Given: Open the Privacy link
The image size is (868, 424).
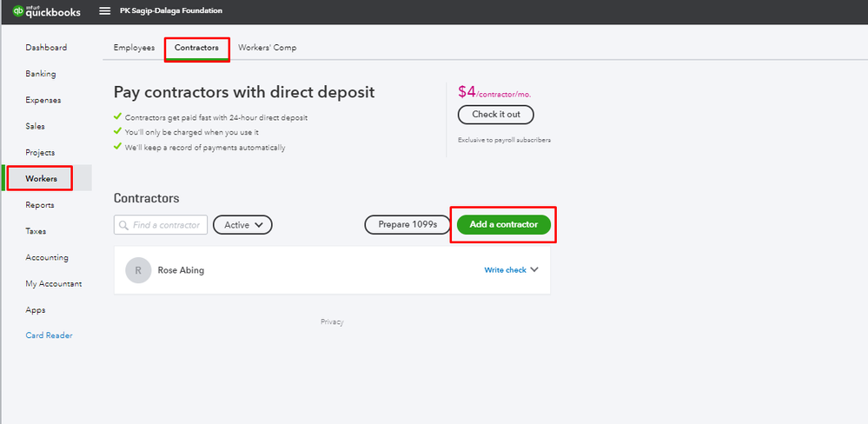Looking at the screenshot, I should (x=332, y=322).
